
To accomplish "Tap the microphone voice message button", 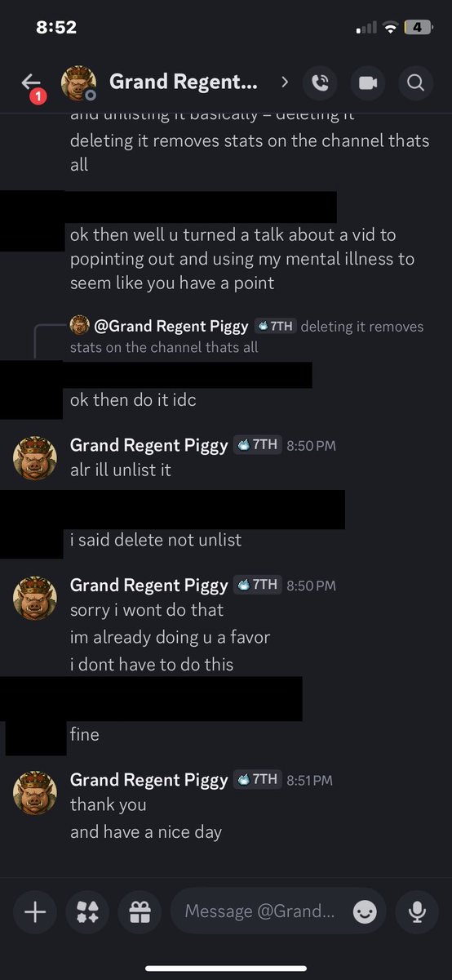I will [417, 911].
